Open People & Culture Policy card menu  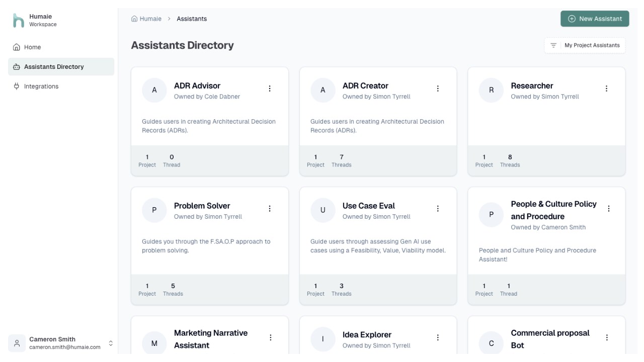click(x=609, y=209)
